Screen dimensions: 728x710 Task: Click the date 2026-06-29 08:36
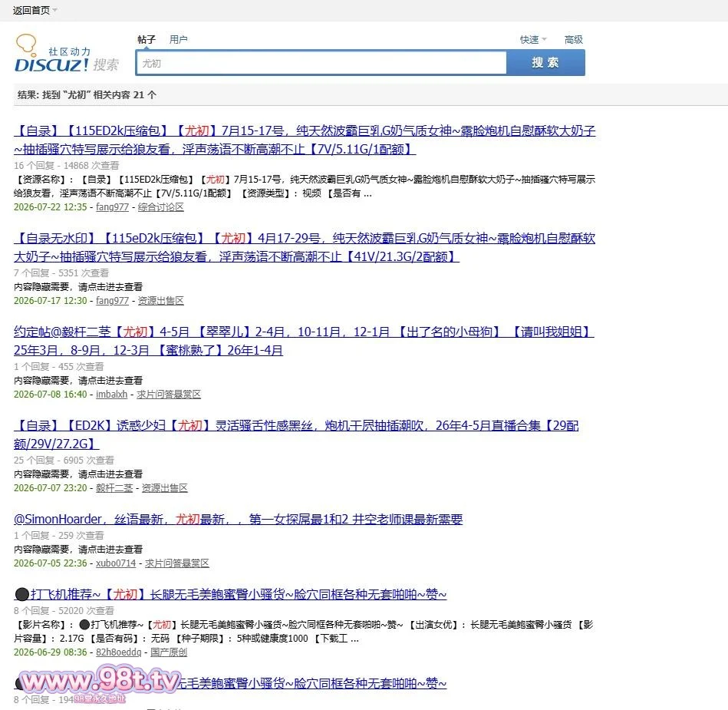pos(50,652)
